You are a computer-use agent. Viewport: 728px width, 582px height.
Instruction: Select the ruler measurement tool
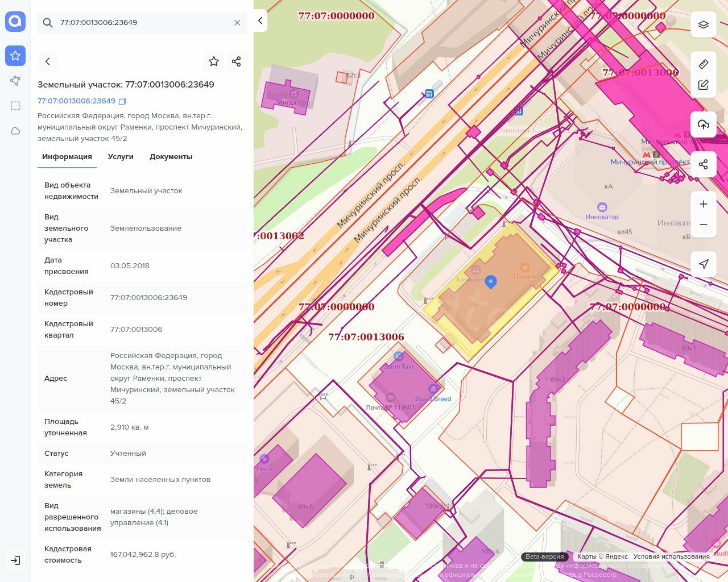[704, 64]
